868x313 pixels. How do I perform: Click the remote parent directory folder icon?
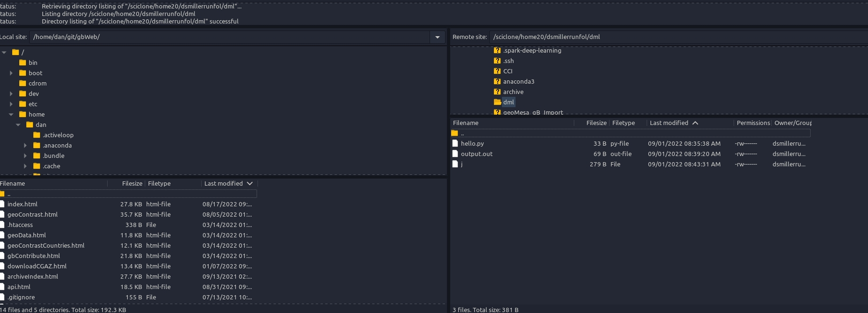[x=454, y=133]
